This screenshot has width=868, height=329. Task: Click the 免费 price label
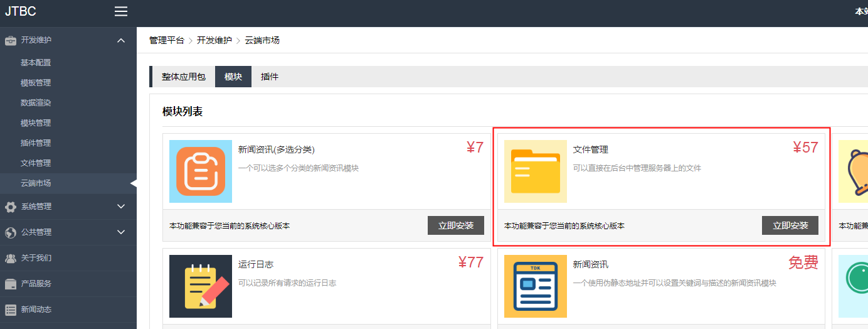[x=803, y=262]
